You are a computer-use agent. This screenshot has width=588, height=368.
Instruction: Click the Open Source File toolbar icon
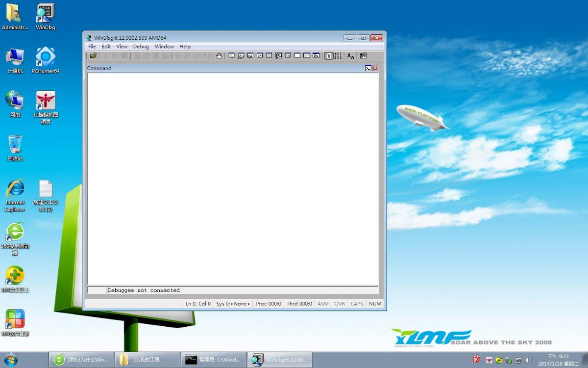tap(93, 55)
